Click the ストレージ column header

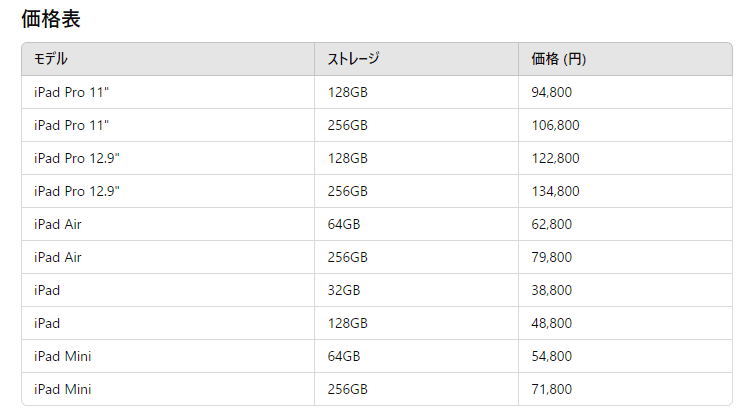coord(354,59)
